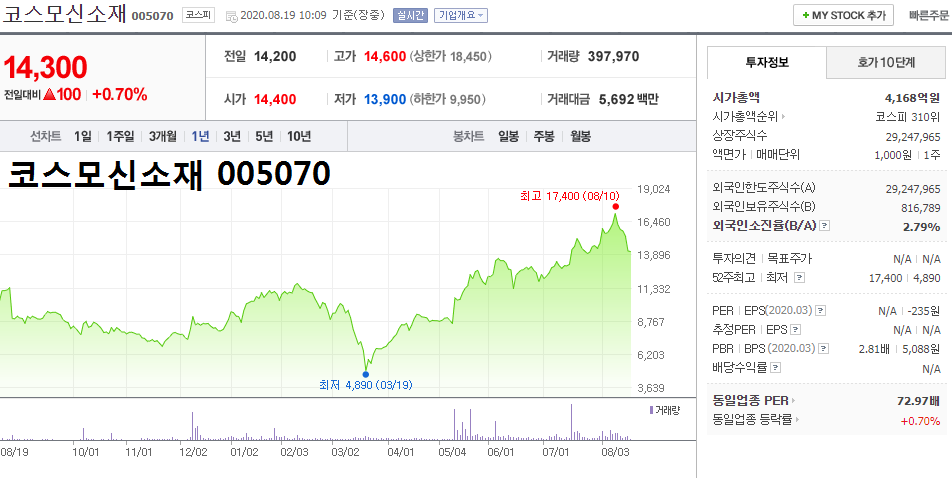Click the clock icon beside 2020.08.19 timestamp
Screen dimensions: 952x478
232,16
